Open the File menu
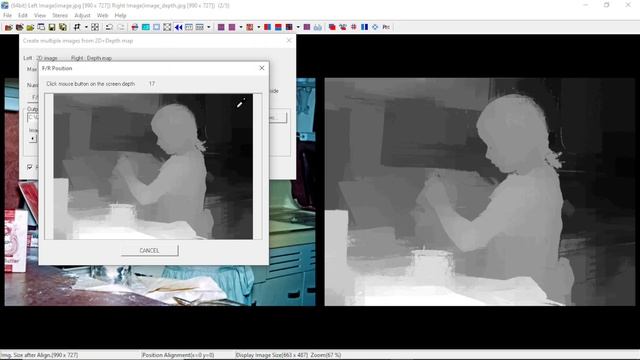Viewport: 640px width, 360px height. tap(7, 16)
